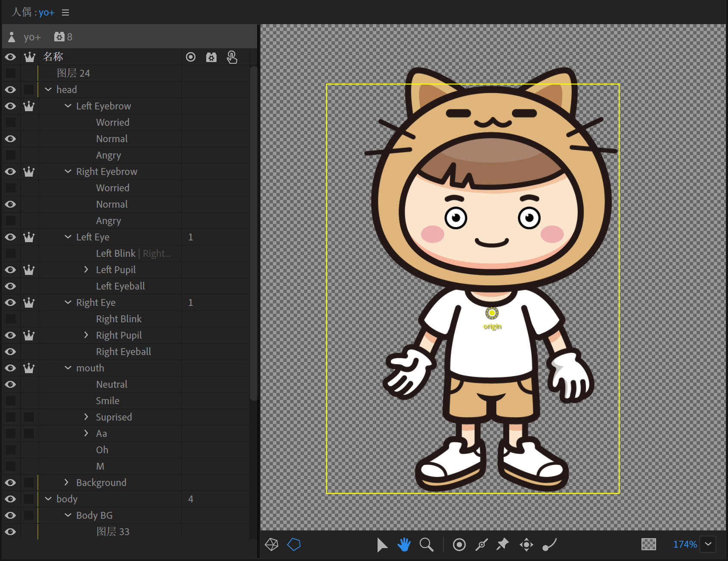Viewport: 728px width, 561px height.
Task: Click the crown icon on the mouth layer
Action: coord(29,368)
